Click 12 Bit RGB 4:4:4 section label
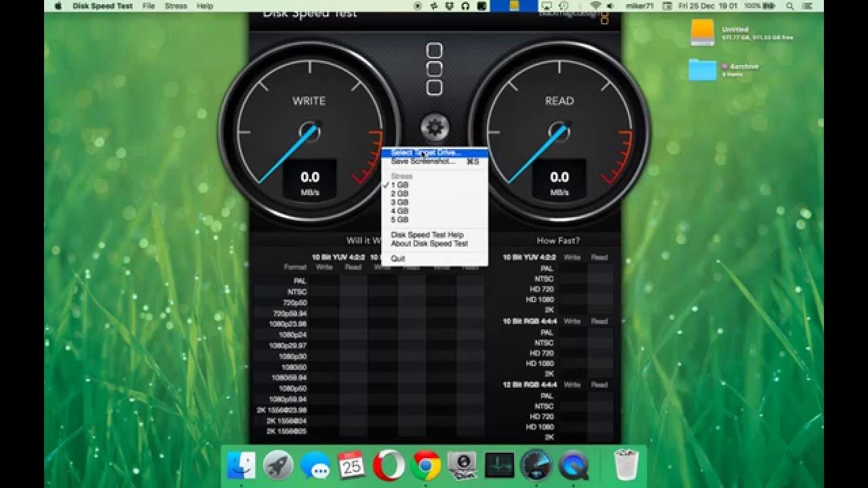868x488 pixels. [x=530, y=384]
